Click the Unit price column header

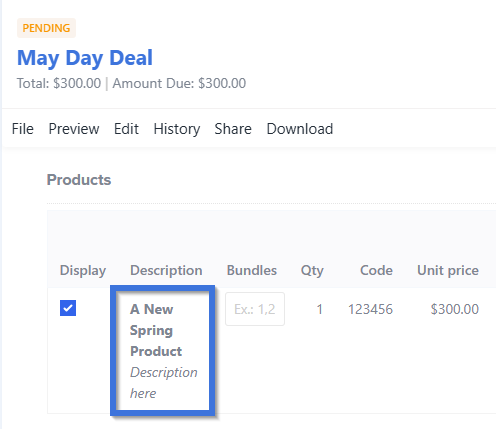(448, 270)
